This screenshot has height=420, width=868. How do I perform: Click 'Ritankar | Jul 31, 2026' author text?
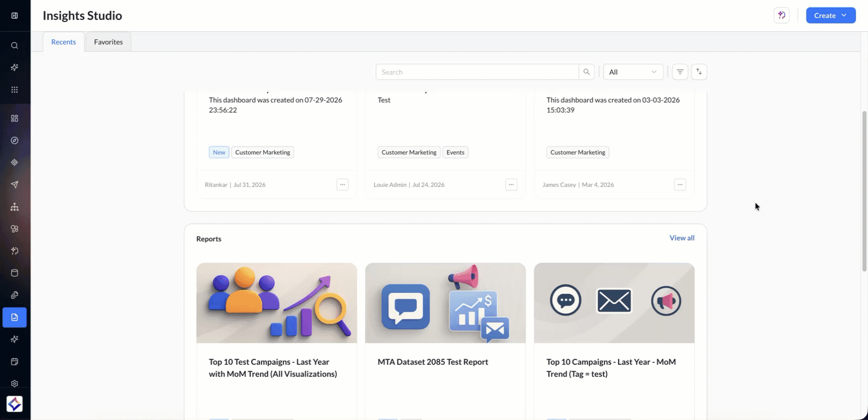(x=235, y=185)
